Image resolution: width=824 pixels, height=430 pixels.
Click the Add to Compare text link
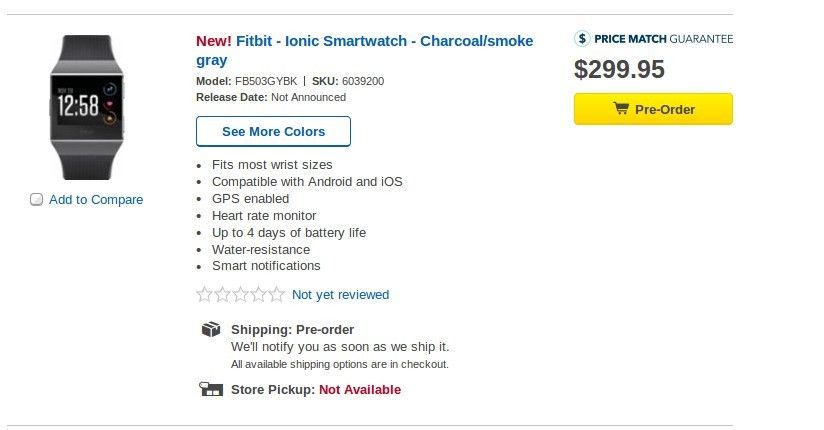pyautogui.click(x=96, y=199)
